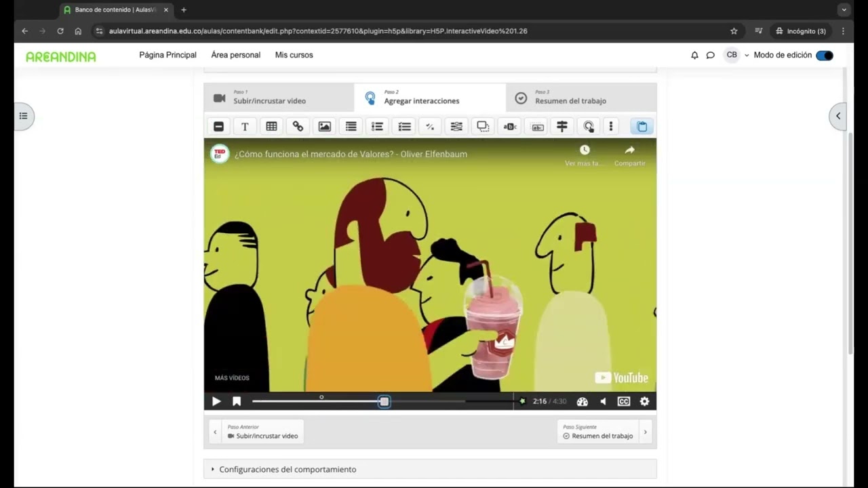Add a Drag Text interaction
Screen dimensions: 868x488
[x=537, y=126]
